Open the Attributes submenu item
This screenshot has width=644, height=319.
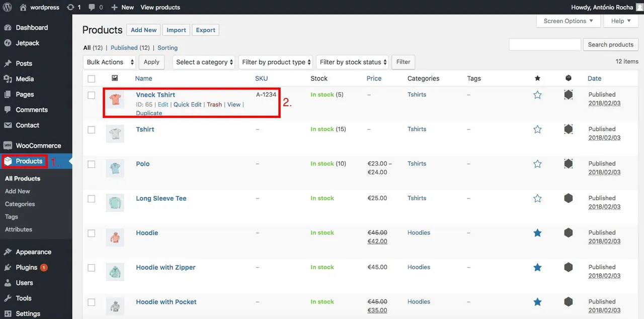(x=19, y=229)
